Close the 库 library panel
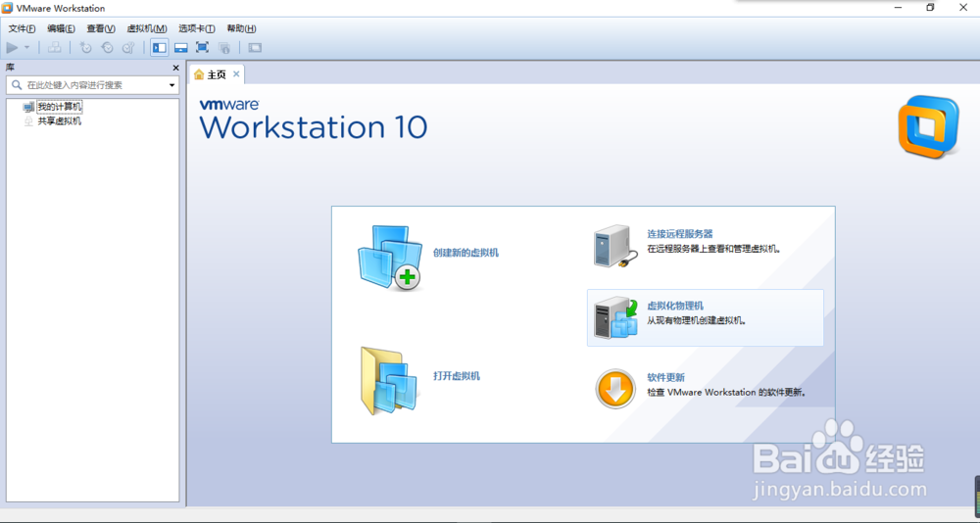Screen dimensions: 980x523 tap(175, 68)
